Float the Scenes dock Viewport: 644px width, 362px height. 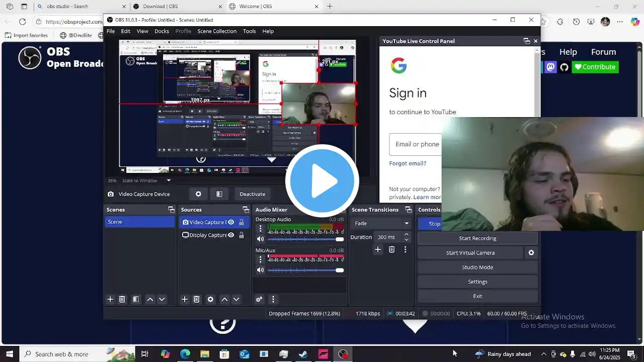click(x=171, y=210)
